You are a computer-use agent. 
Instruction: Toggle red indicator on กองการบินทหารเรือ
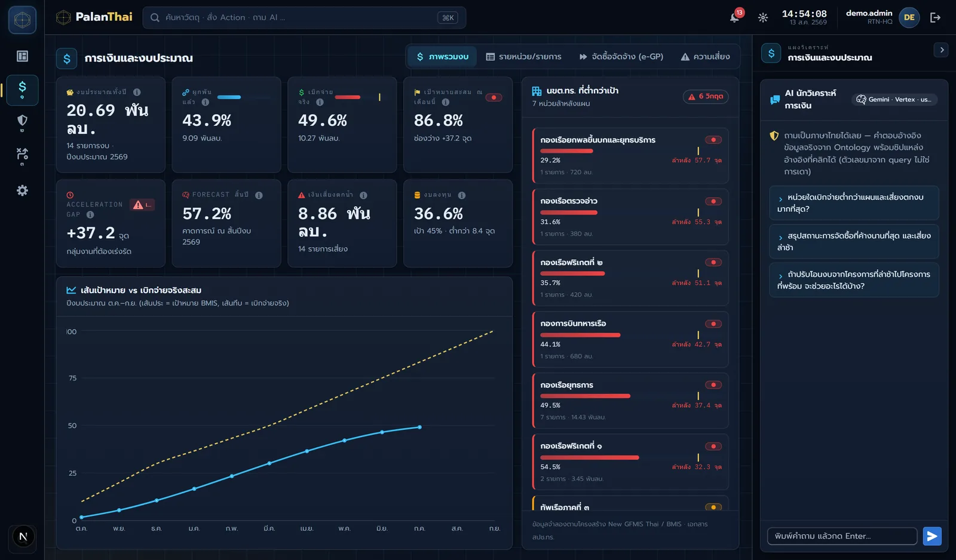tap(713, 324)
